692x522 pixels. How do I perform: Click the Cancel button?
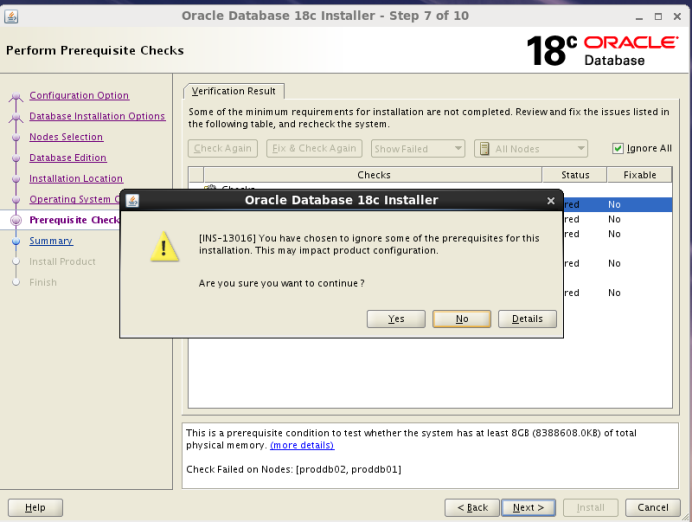point(653,507)
